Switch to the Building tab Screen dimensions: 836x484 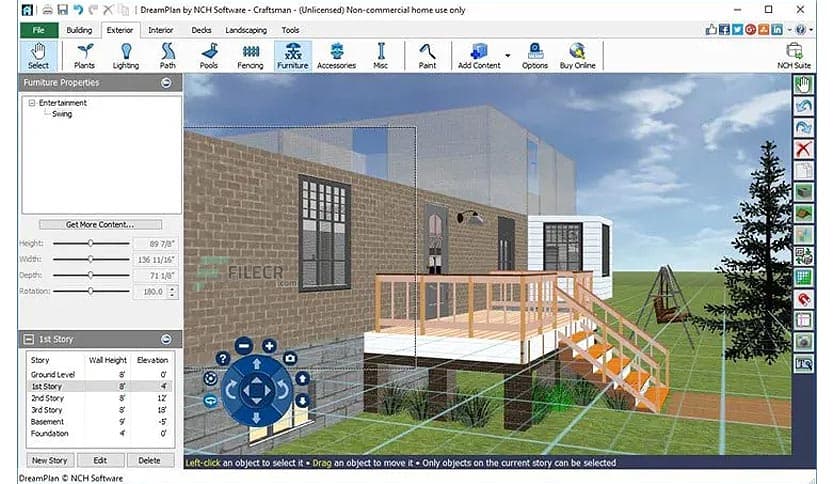(x=79, y=30)
